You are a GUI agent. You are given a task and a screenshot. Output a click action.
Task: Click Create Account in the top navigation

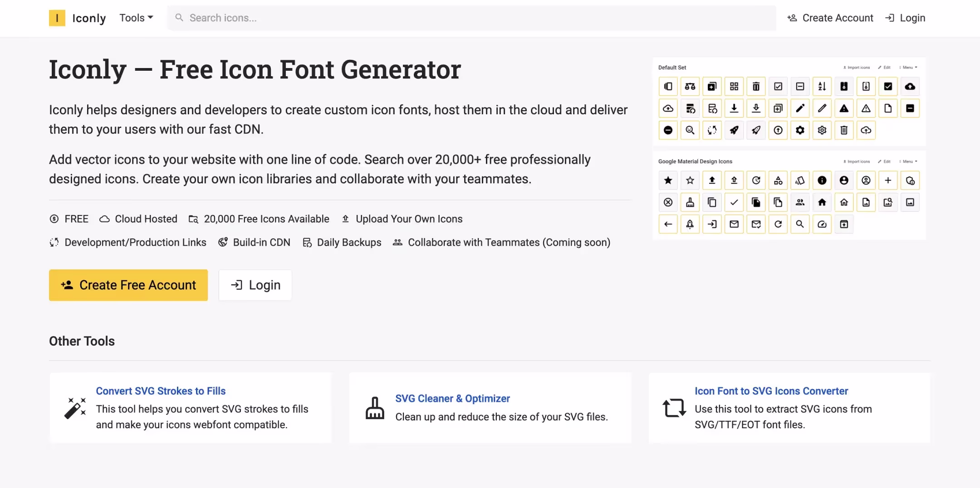click(x=830, y=18)
